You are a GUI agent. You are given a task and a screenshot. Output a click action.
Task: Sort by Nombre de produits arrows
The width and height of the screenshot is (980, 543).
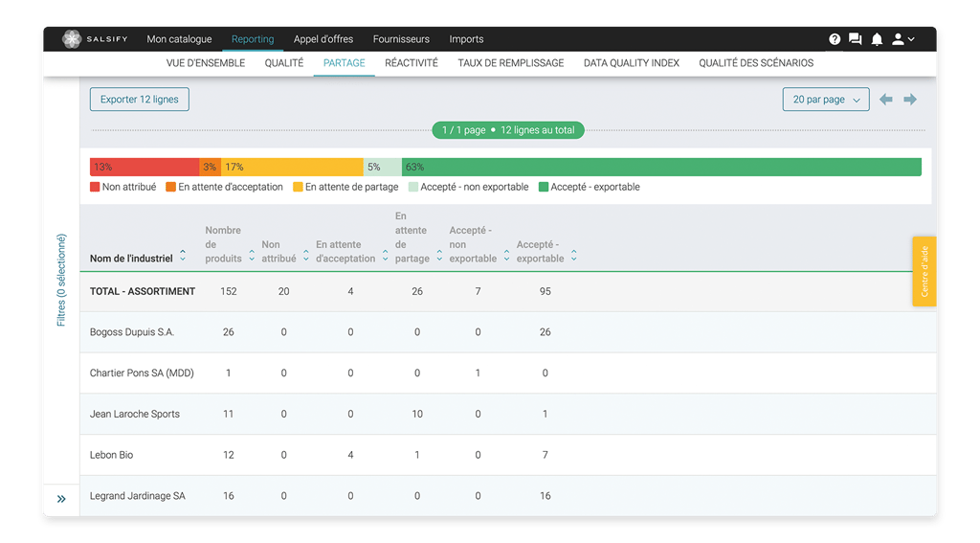coord(252,255)
